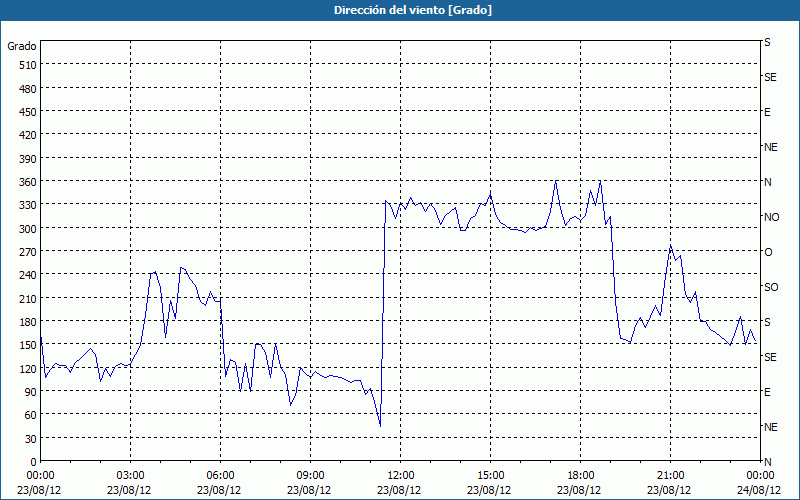Select the 0 label at the axis origin

pyautogui.click(x=34, y=462)
